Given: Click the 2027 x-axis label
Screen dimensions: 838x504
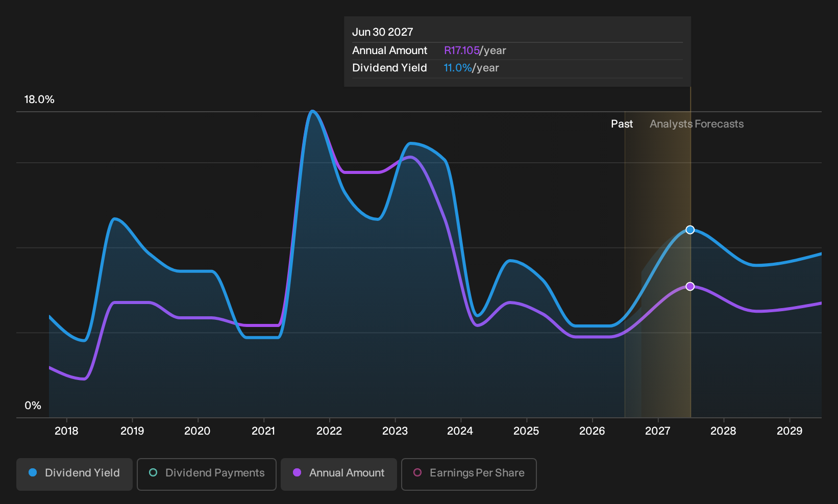Looking at the screenshot, I should coord(658,431).
